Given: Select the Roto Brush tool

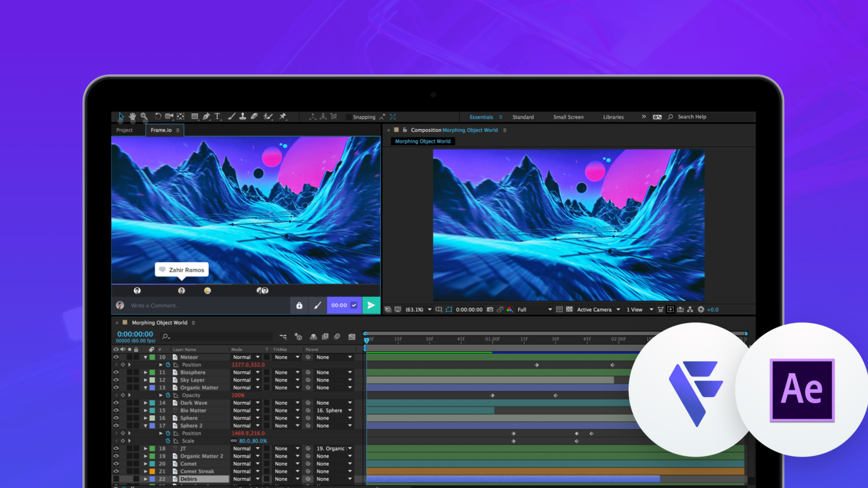Looking at the screenshot, I should click(x=268, y=117).
